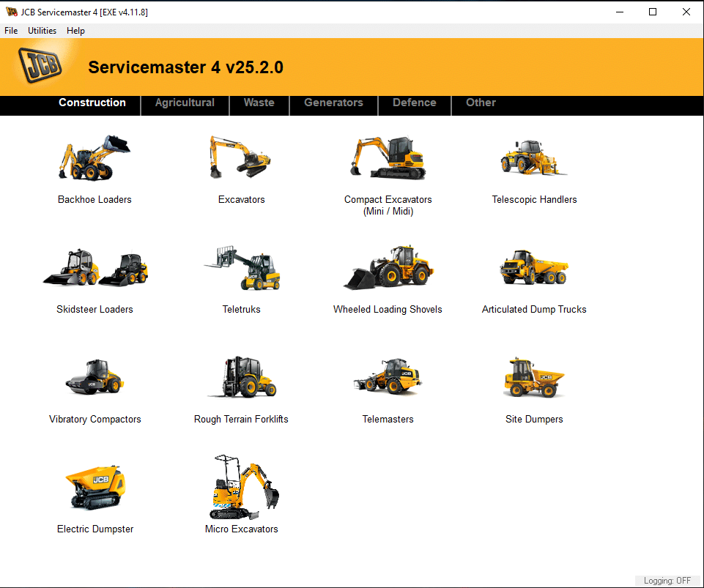Switch to the Agricultural tab
The height and width of the screenshot is (588, 704).
(185, 103)
